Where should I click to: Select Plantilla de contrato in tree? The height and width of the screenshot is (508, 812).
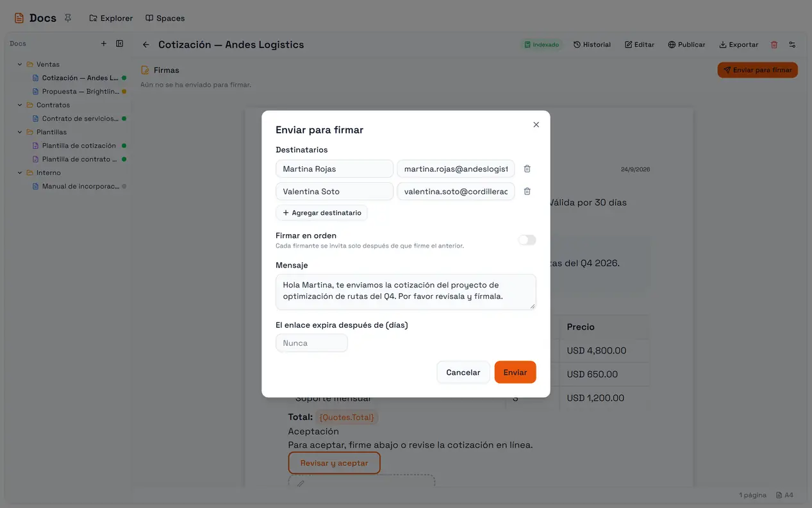click(79, 159)
